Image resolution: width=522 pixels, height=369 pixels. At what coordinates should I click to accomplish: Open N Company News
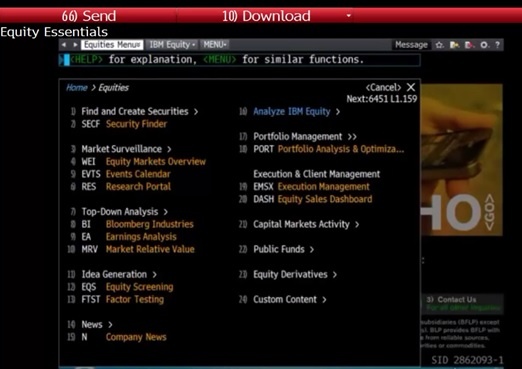[124, 337]
